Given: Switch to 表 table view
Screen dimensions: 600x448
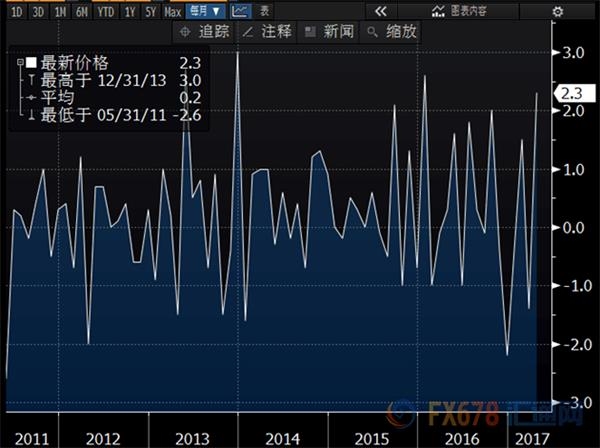Looking at the screenshot, I should coord(264,11).
